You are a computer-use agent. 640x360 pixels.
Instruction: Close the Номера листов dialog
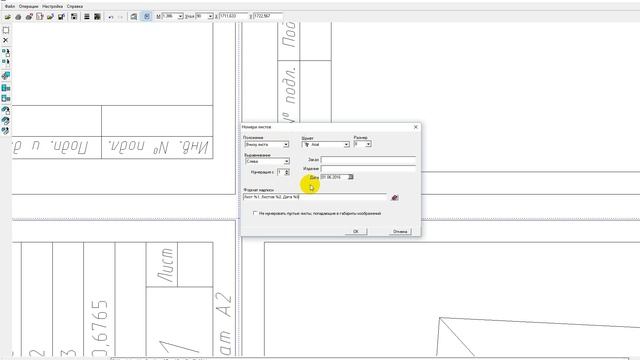[x=416, y=127]
